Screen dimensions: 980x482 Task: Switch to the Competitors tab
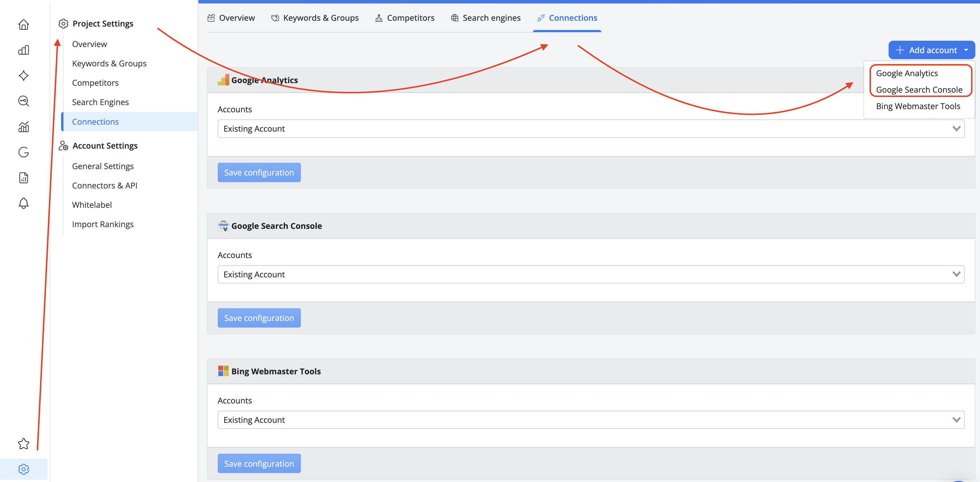[405, 18]
